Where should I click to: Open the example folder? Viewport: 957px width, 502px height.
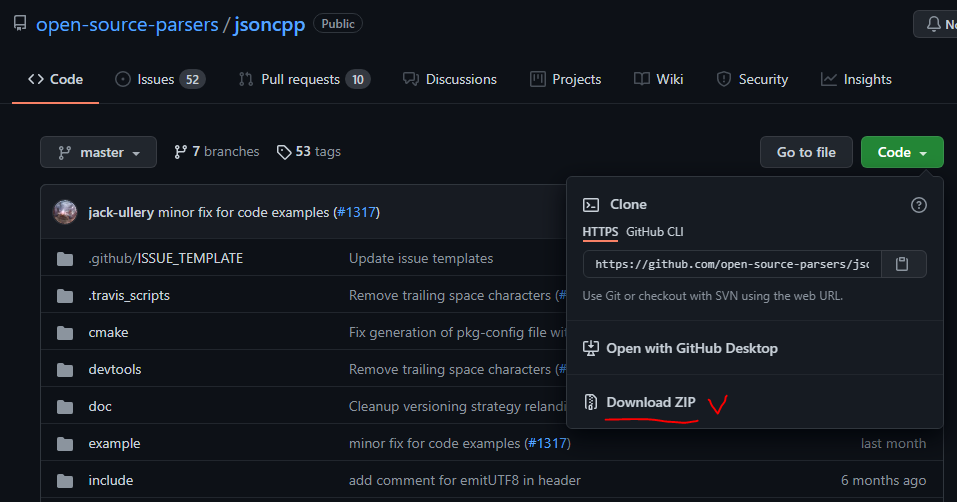click(114, 443)
